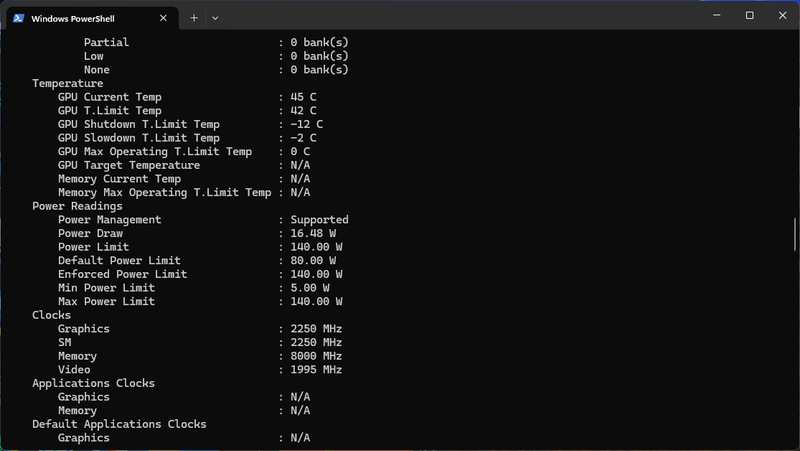Click the Memory clock value 8000 MHz

coord(316,356)
